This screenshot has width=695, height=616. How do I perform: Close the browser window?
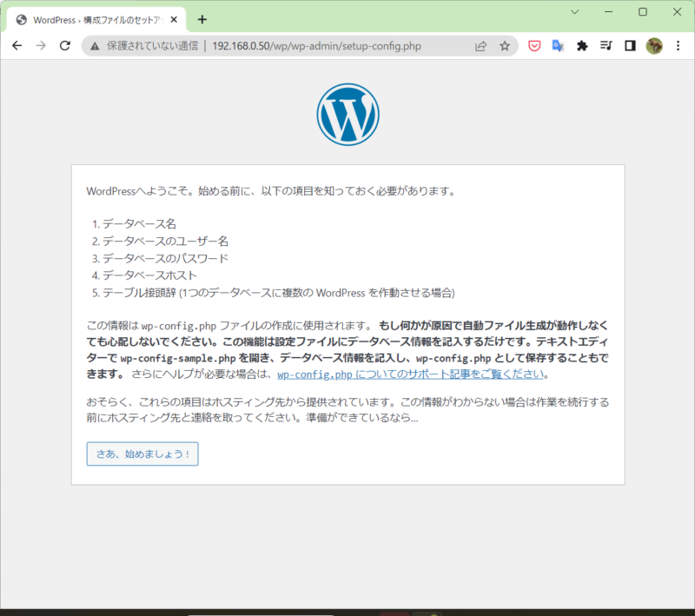(x=677, y=12)
